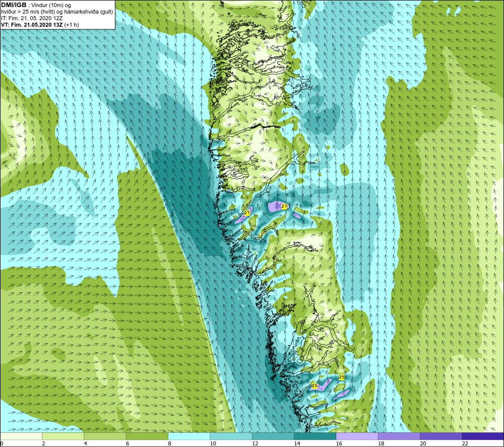Click the scale value '14' under the colorbar
This screenshot has width=504, height=447.
tap(297, 443)
